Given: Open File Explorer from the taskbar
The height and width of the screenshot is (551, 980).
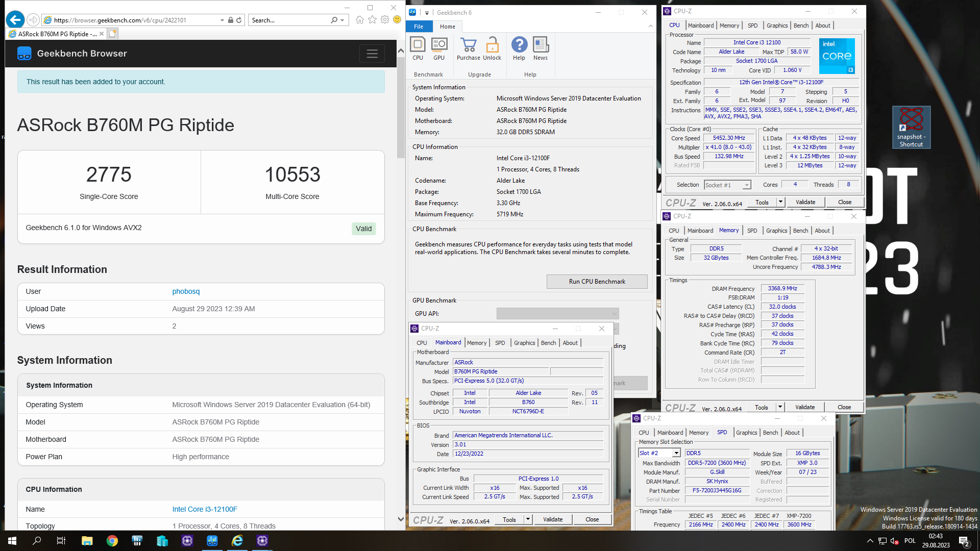Looking at the screenshot, I should click(87, 541).
